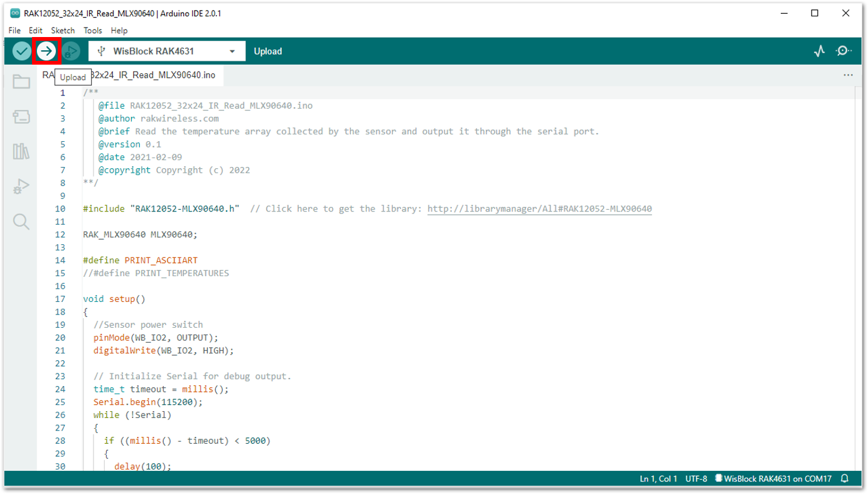Minimize the Arduino IDE window
Viewport: 868px width, 494px height.
(784, 13)
